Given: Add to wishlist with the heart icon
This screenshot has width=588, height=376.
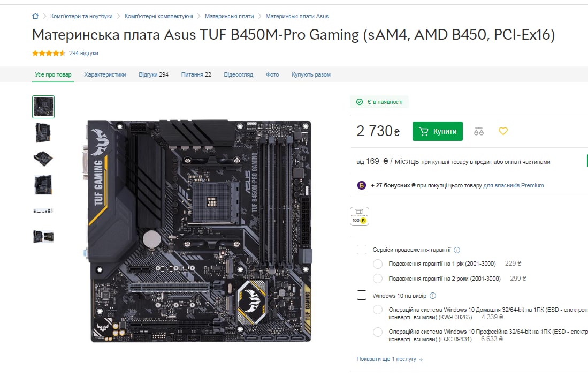Looking at the screenshot, I should [503, 131].
